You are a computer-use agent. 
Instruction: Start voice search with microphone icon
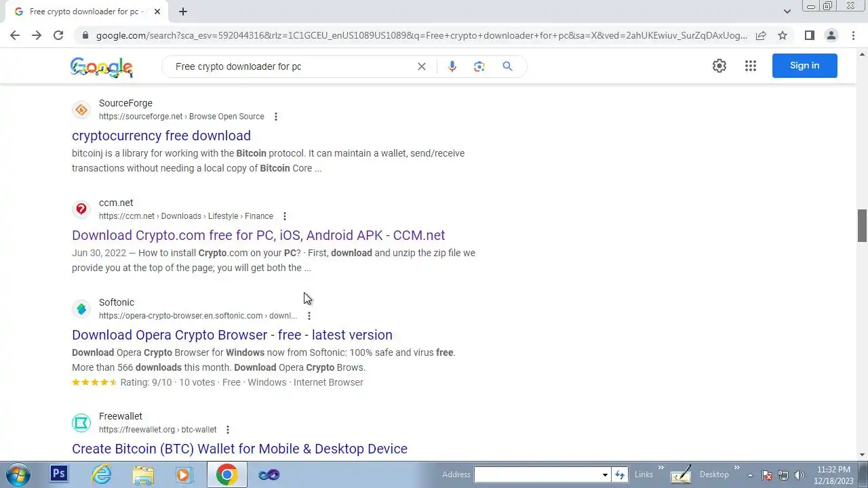pos(452,66)
